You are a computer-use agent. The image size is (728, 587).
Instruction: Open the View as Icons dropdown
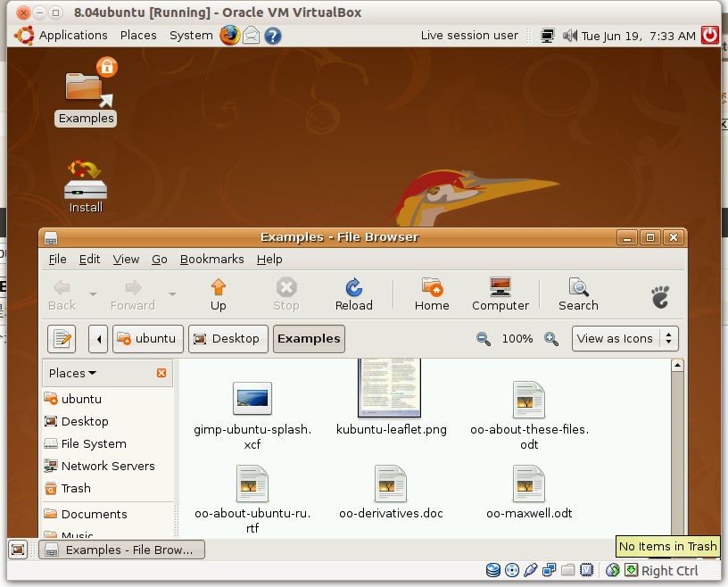(x=625, y=338)
